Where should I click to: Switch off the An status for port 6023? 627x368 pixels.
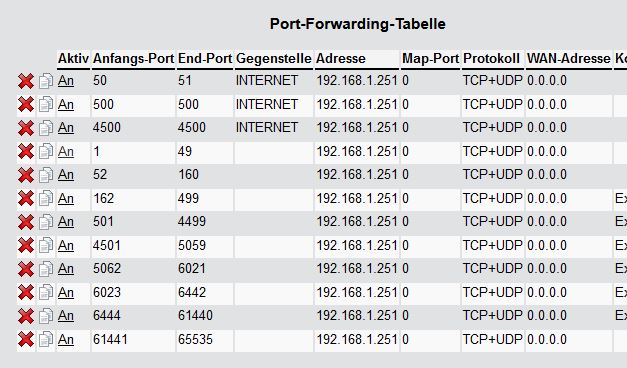tap(66, 292)
